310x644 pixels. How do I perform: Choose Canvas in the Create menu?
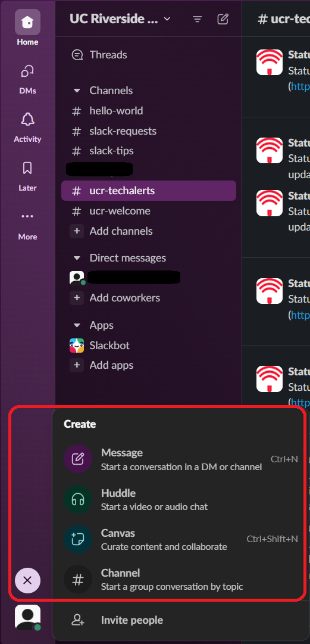tap(181, 539)
